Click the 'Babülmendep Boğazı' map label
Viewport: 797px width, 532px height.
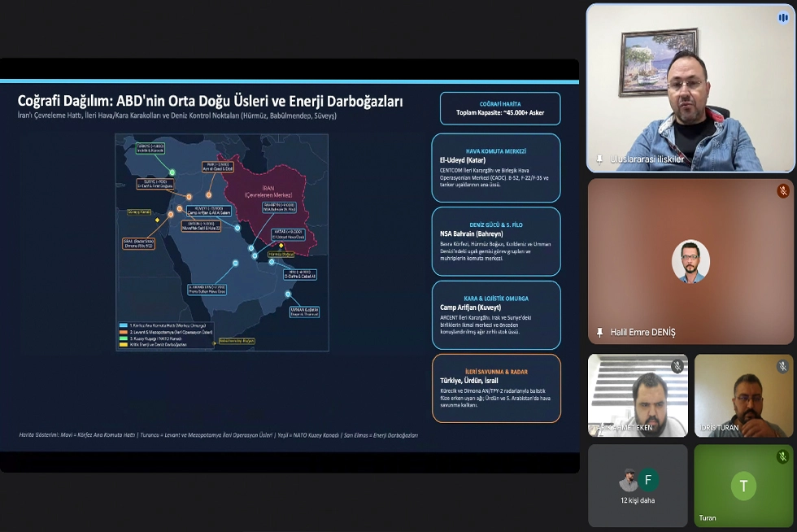[x=237, y=341]
